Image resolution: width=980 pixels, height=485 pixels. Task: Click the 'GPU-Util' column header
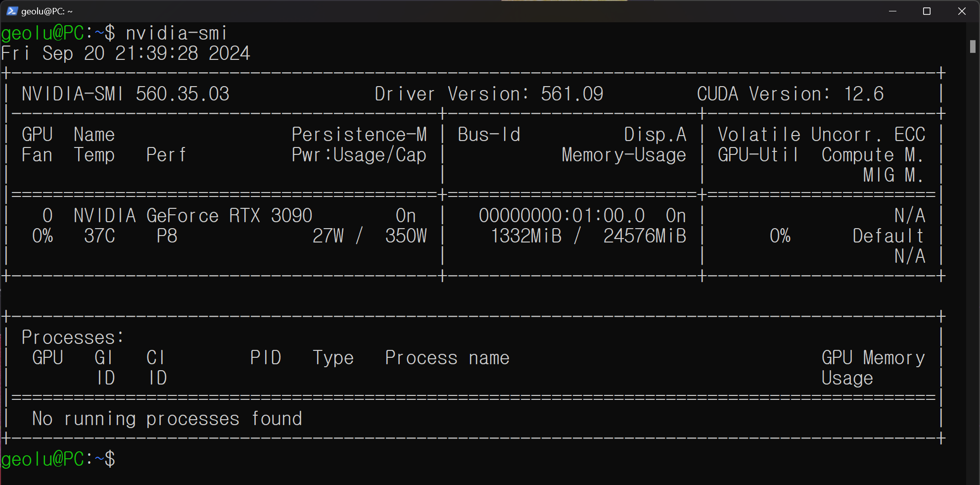(758, 155)
